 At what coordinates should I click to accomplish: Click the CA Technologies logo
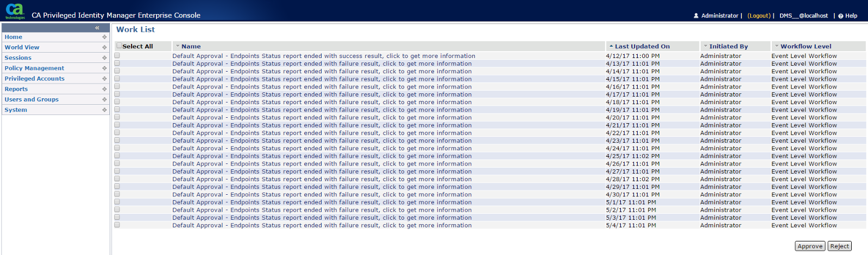tap(15, 10)
